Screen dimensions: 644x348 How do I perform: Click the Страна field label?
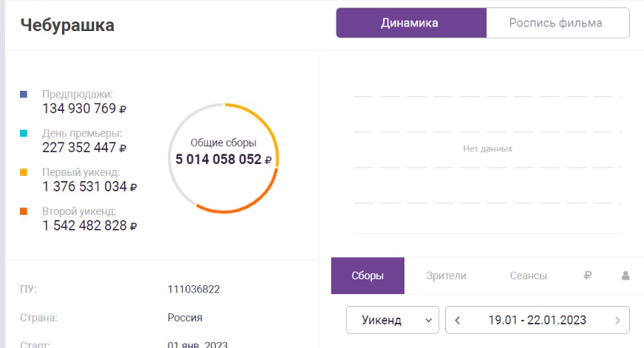pyautogui.click(x=38, y=318)
